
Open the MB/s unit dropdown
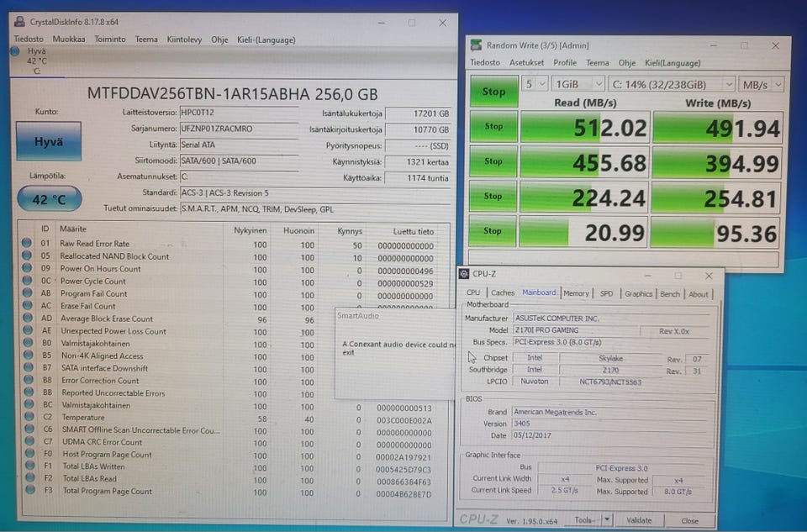coord(762,85)
